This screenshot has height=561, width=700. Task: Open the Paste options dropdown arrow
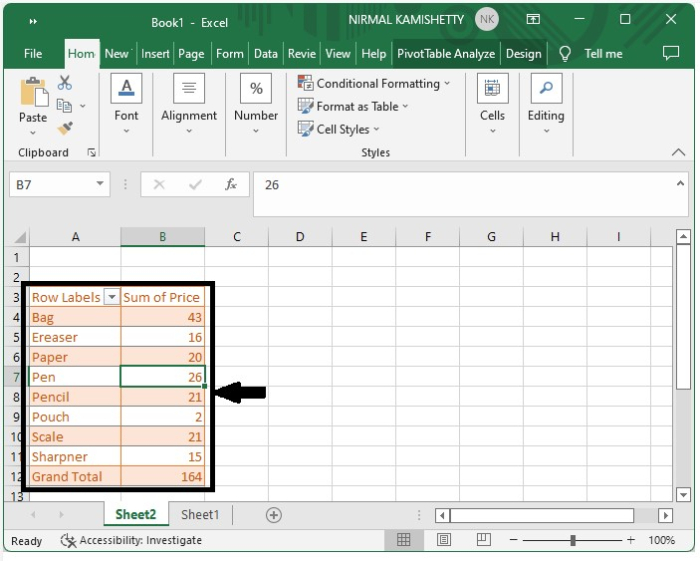tap(33, 133)
